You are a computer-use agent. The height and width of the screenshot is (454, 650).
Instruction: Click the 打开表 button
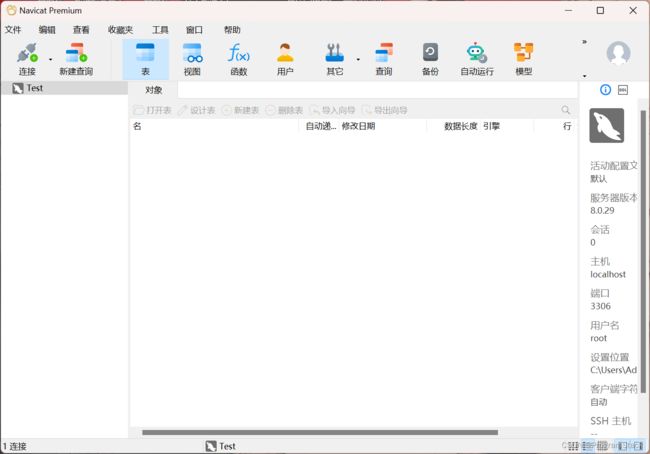coord(153,110)
